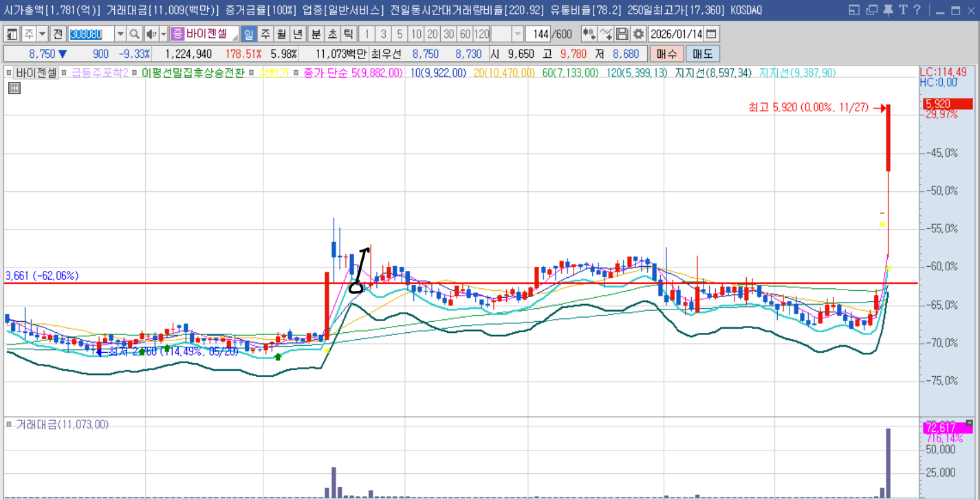Click the purple 증 market badge icon
The image size is (980, 500).
tap(177, 34)
